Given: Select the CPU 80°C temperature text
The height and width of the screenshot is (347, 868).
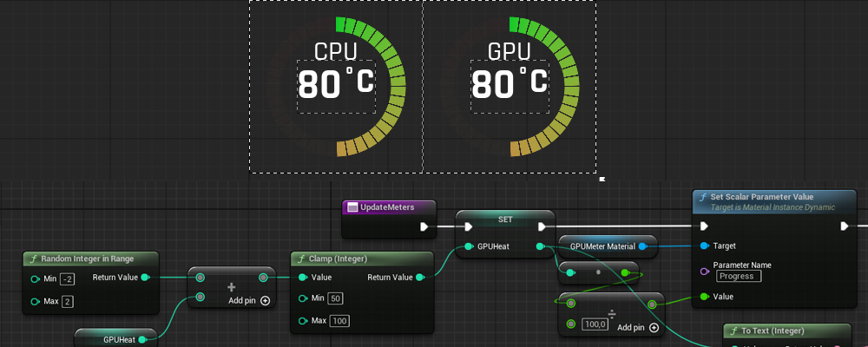Looking at the screenshot, I should coord(336,85).
